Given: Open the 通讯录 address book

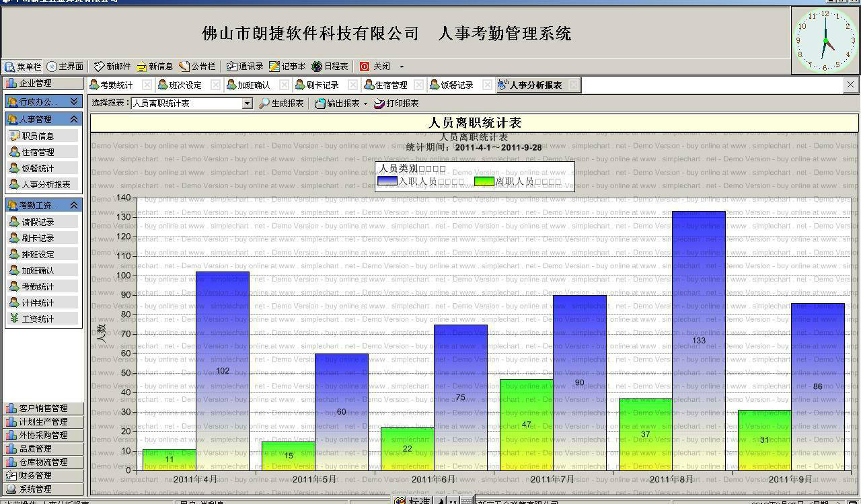Looking at the screenshot, I should [x=245, y=67].
